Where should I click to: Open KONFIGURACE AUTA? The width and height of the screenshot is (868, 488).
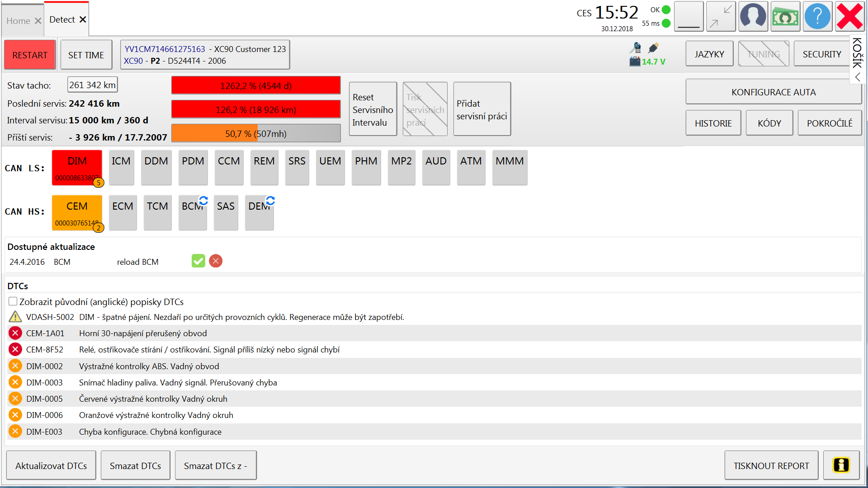click(773, 92)
